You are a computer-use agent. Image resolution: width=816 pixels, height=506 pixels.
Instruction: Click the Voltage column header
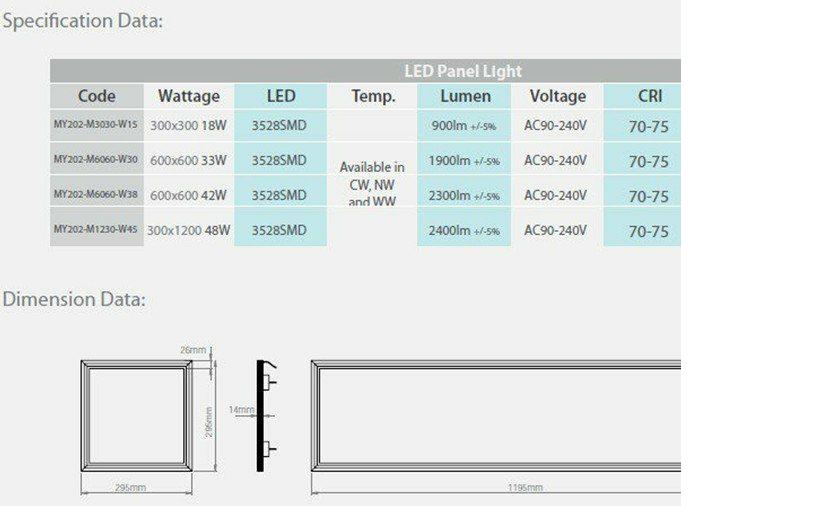click(x=557, y=96)
